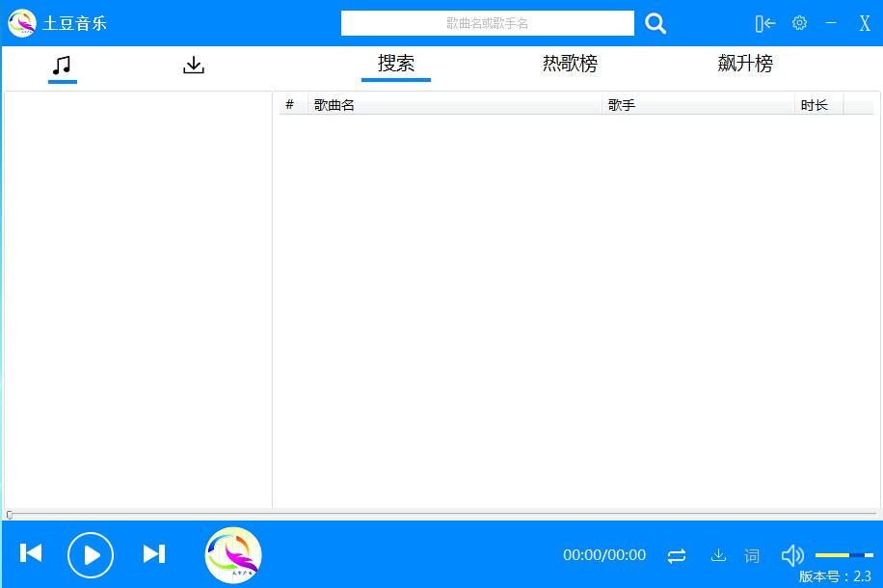Click the search magnifier icon
Screen dimensions: 883x588
(655, 23)
